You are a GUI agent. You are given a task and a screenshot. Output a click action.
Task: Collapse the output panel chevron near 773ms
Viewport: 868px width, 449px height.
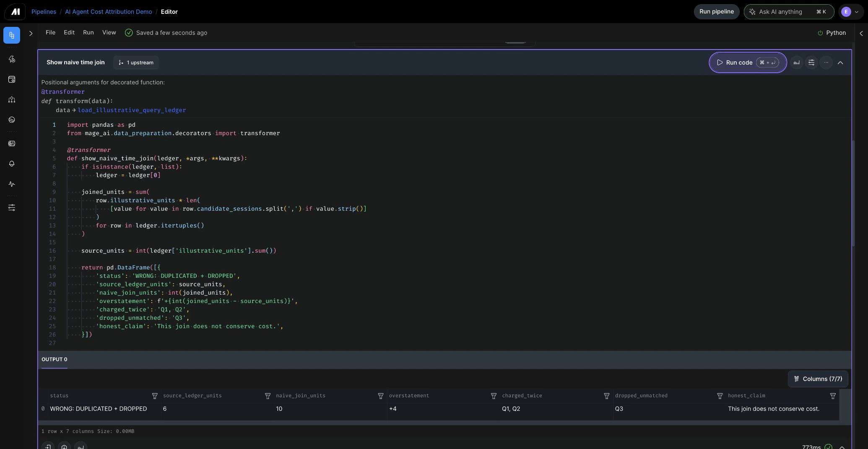click(842, 447)
